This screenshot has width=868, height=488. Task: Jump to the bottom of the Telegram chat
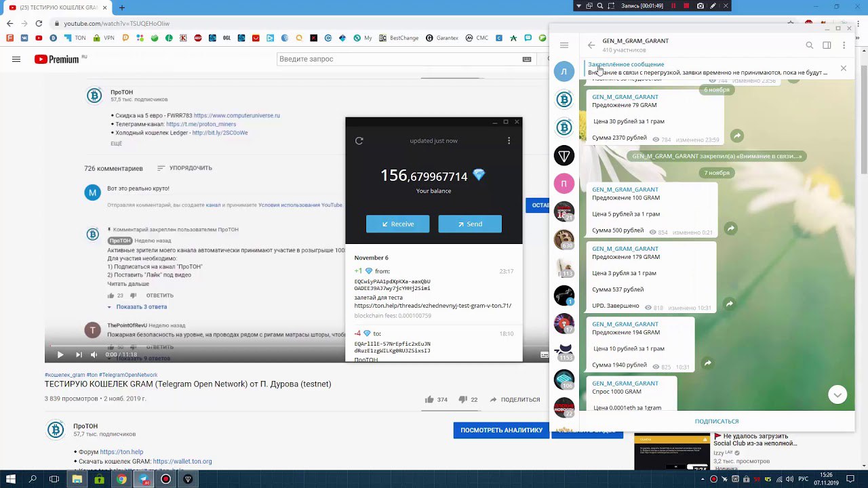tap(837, 394)
